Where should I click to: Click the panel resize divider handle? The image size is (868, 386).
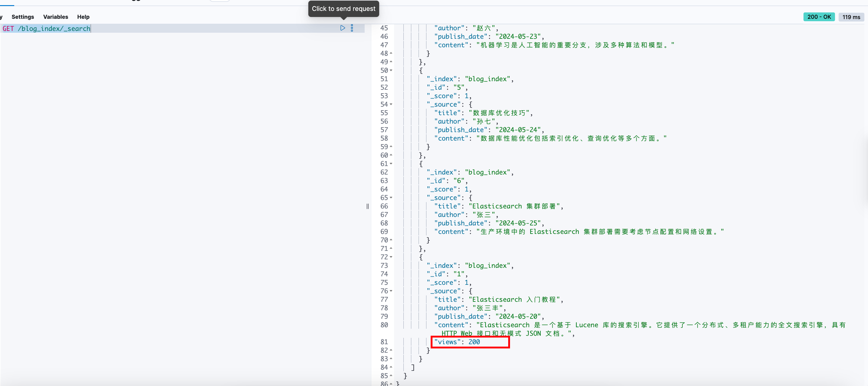tap(368, 206)
